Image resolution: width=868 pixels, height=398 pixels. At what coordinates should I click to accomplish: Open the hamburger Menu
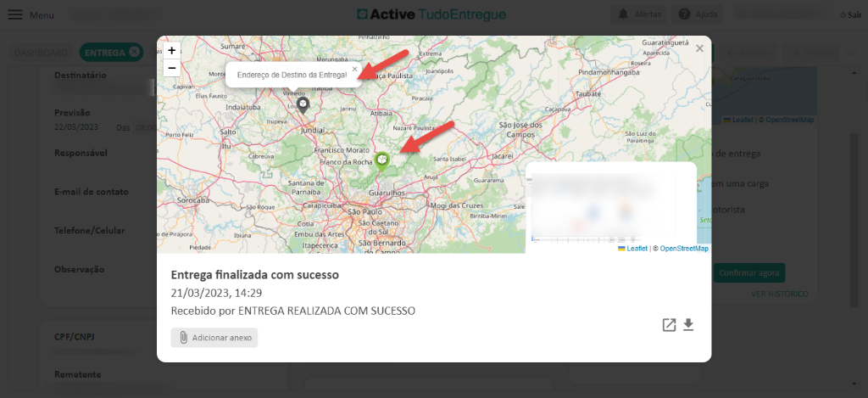tap(31, 15)
